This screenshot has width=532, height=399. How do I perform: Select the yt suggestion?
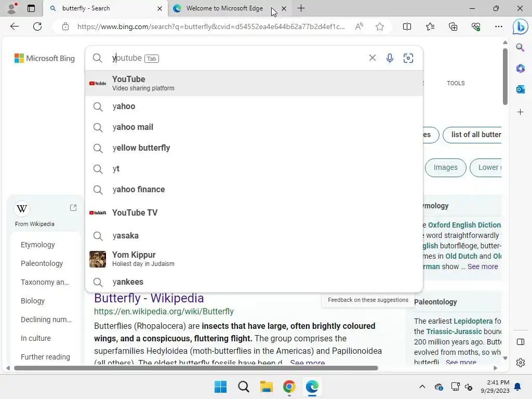pos(254,169)
